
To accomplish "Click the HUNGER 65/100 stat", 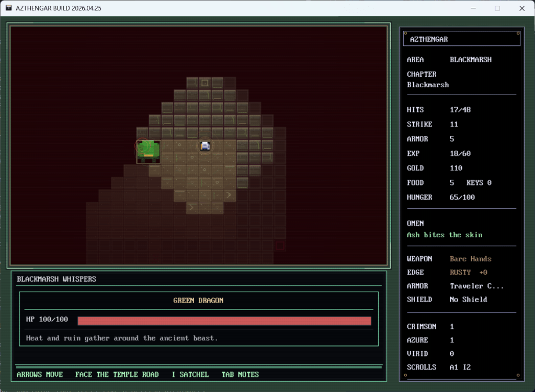I will (x=441, y=197).
